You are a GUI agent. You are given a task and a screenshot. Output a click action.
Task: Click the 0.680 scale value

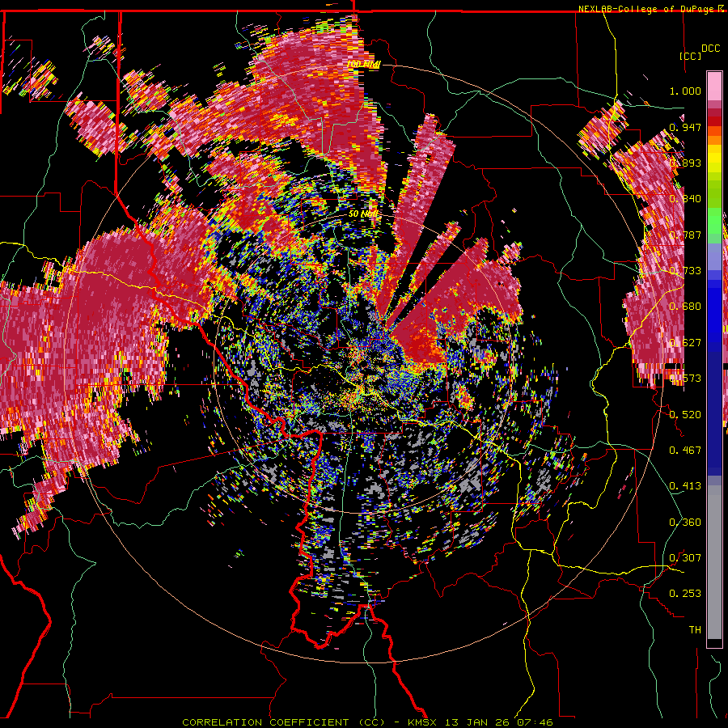tap(685, 307)
